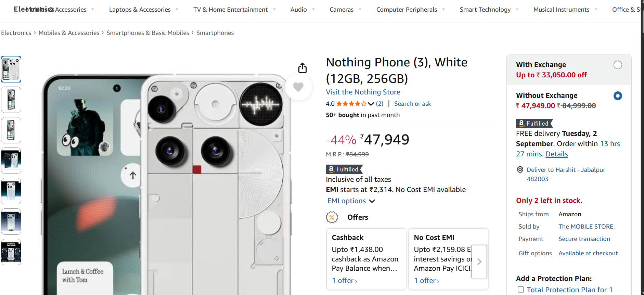The height and width of the screenshot is (295, 644).
Task: Click the share icon above product image
Action: (x=302, y=68)
